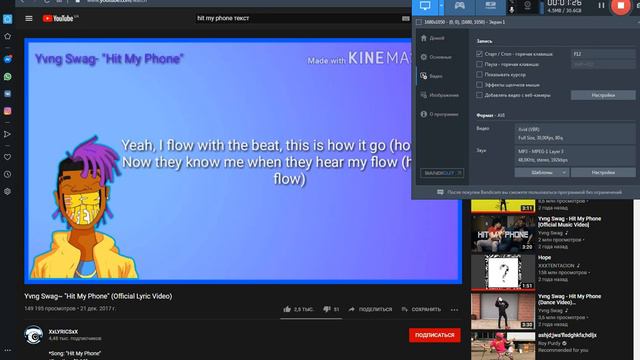
Task: Click the F12 hotkey input field
Action: point(603,54)
